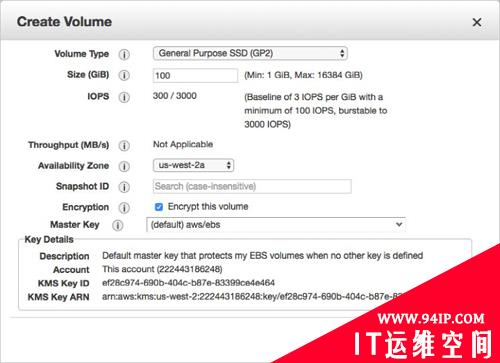Click the Create Volume dialog title
Image resolution: width=500 pixels, height=363 pixels.
(x=64, y=22)
